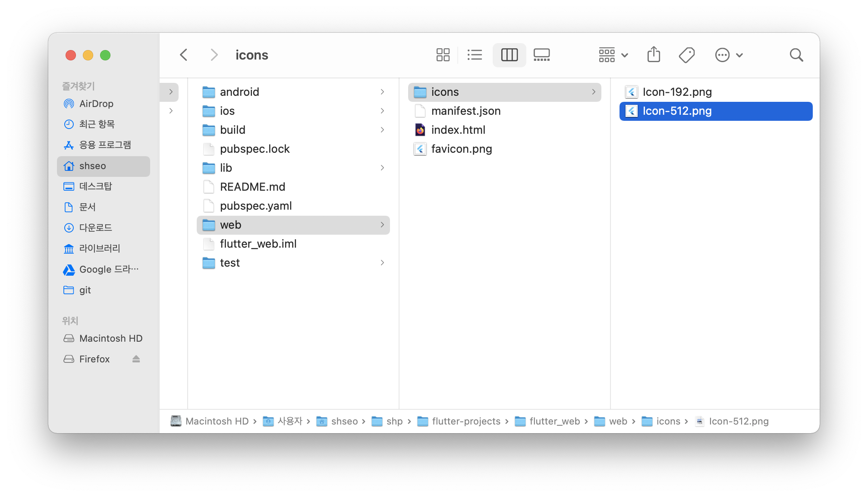
Task: Select Macintosh HD in sidebar
Action: [110, 338]
